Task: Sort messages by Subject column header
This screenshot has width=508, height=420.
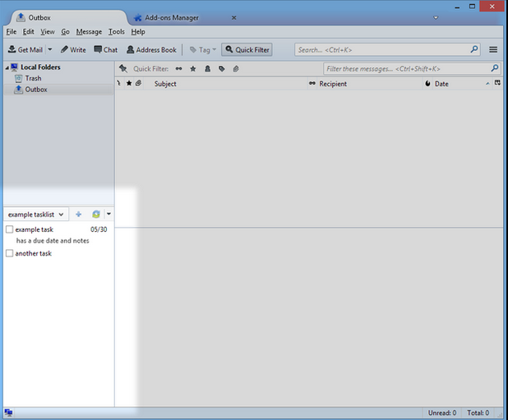Action: pyautogui.click(x=165, y=84)
